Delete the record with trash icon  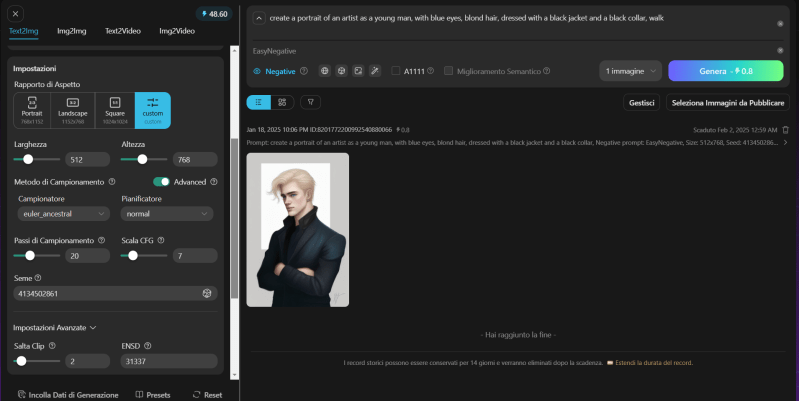[785, 130]
